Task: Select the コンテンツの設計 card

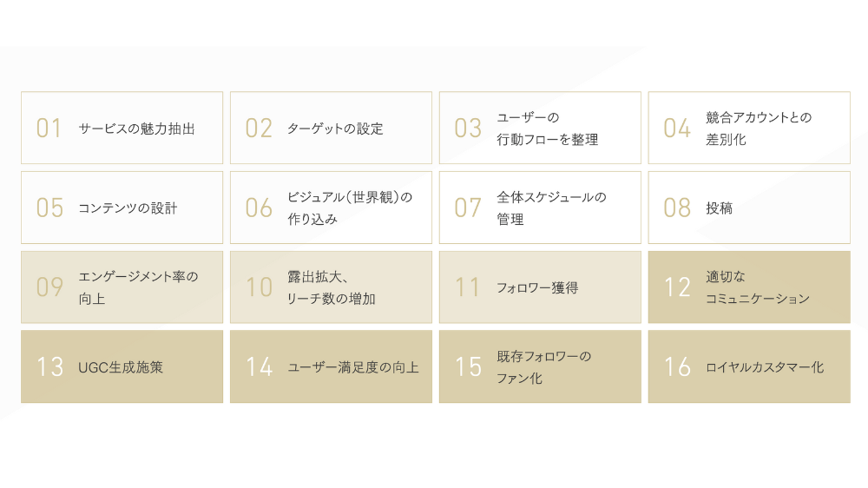Action: (122, 208)
